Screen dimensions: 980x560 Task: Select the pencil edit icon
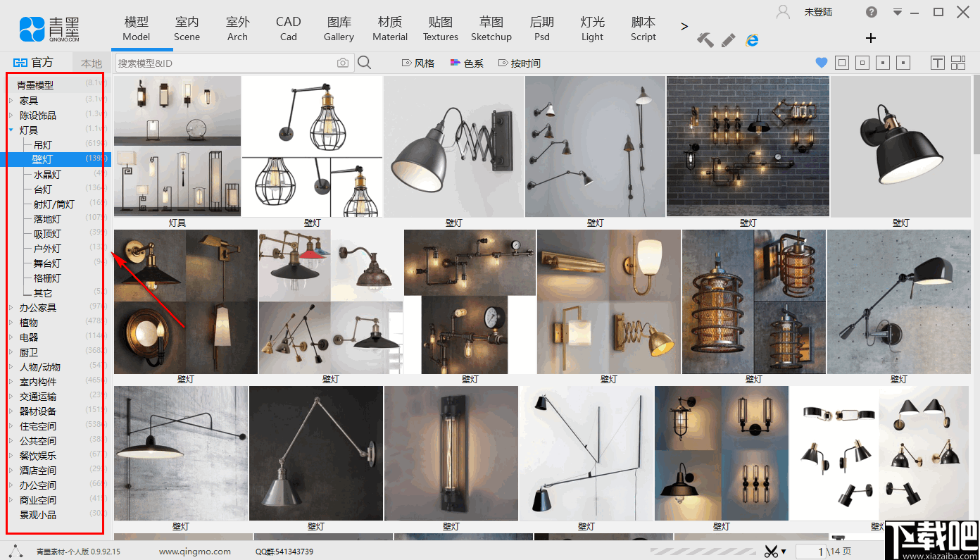729,40
